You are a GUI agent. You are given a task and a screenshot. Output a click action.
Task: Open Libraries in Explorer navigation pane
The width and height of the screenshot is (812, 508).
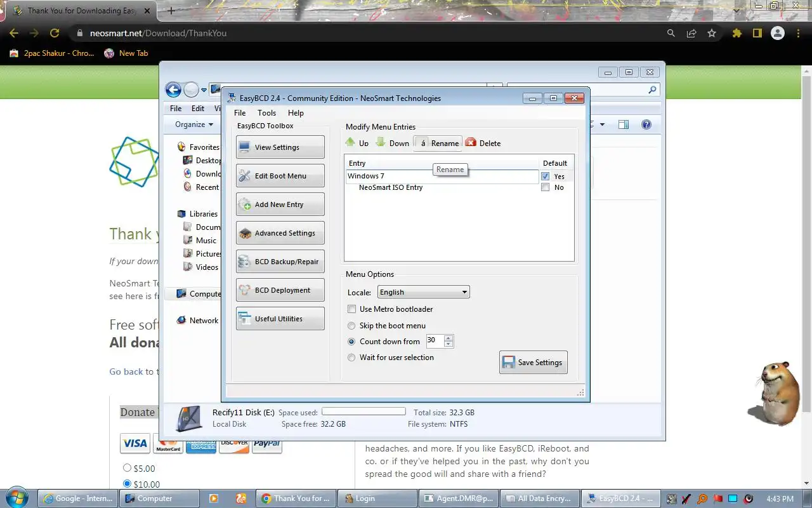pos(203,214)
